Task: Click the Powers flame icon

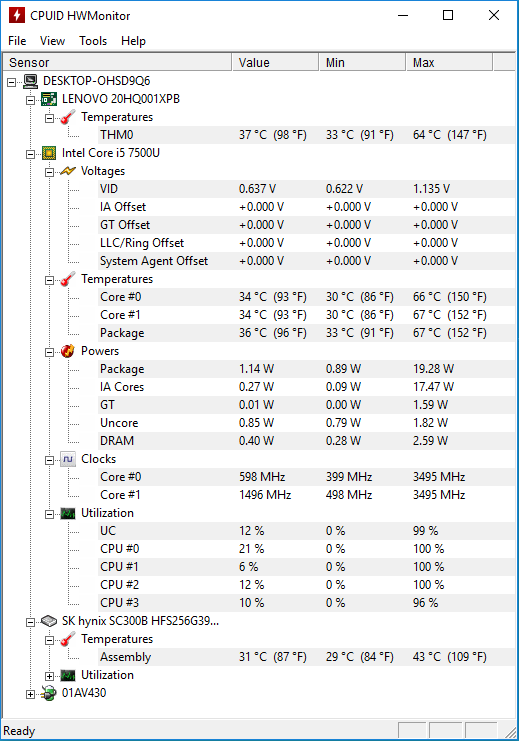Action: click(68, 351)
